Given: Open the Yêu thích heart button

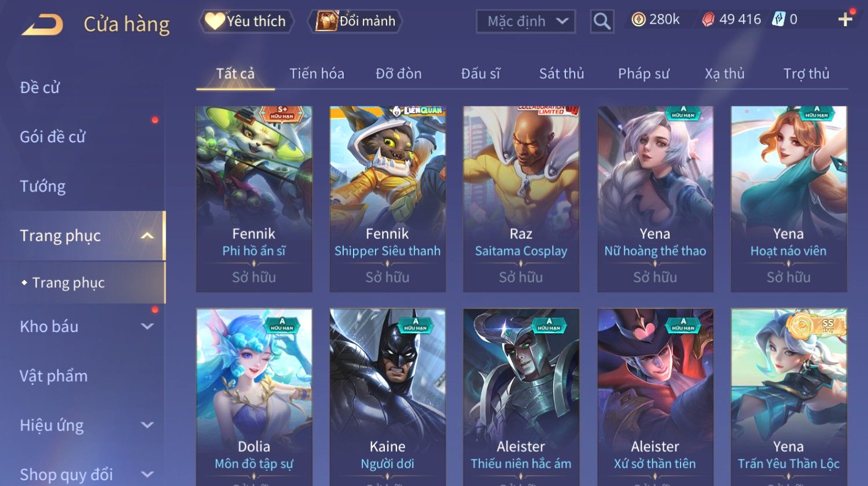Looking at the screenshot, I should coord(247,21).
